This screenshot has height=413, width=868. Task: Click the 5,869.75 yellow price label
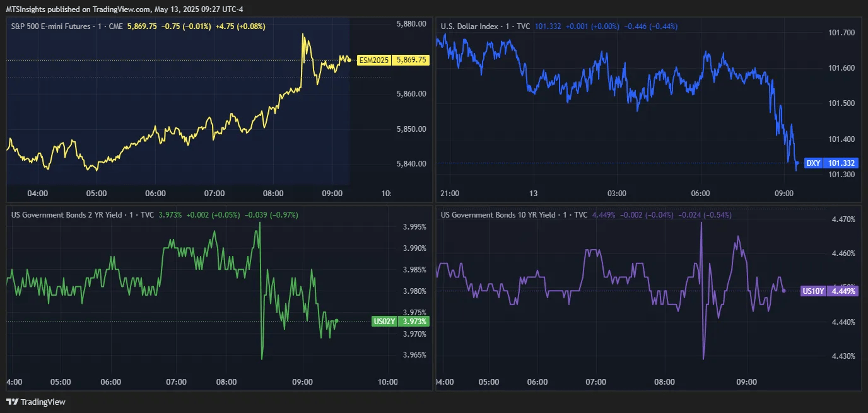(411, 61)
